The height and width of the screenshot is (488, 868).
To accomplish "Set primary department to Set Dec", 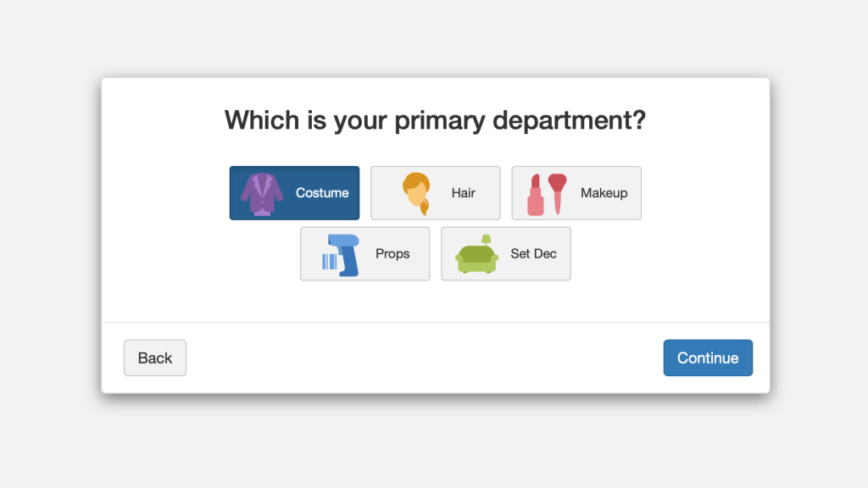I will coord(506,253).
